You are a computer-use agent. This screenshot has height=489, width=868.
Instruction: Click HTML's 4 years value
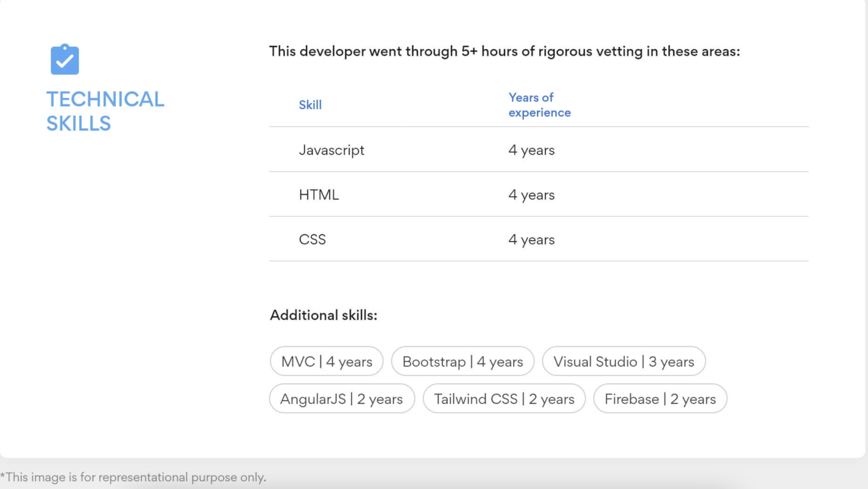[x=531, y=195]
